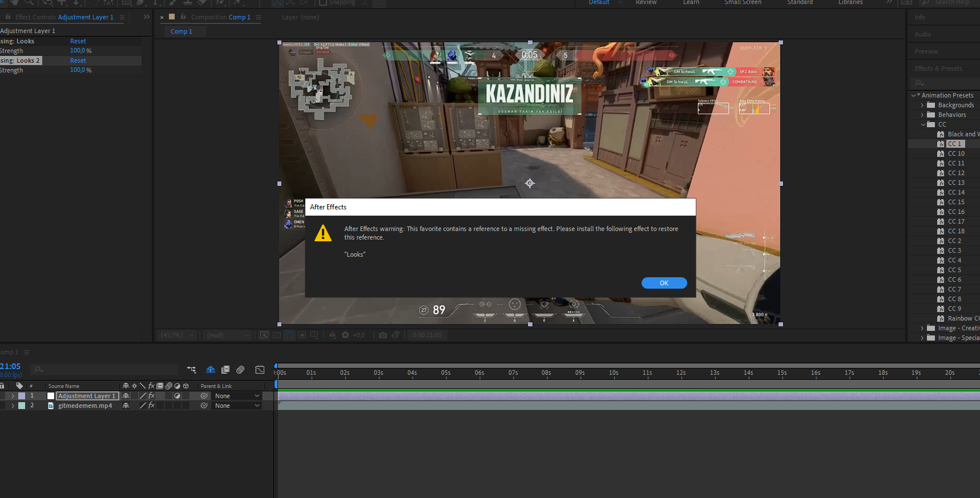Open the Audio panel
The height and width of the screenshot is (498, 980).
point(923,34)
